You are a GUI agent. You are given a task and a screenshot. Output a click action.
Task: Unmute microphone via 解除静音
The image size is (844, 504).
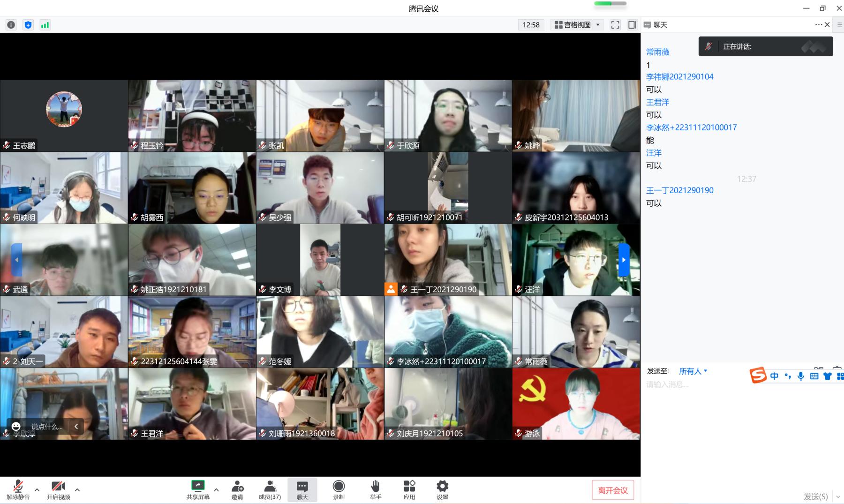(18, 489)
